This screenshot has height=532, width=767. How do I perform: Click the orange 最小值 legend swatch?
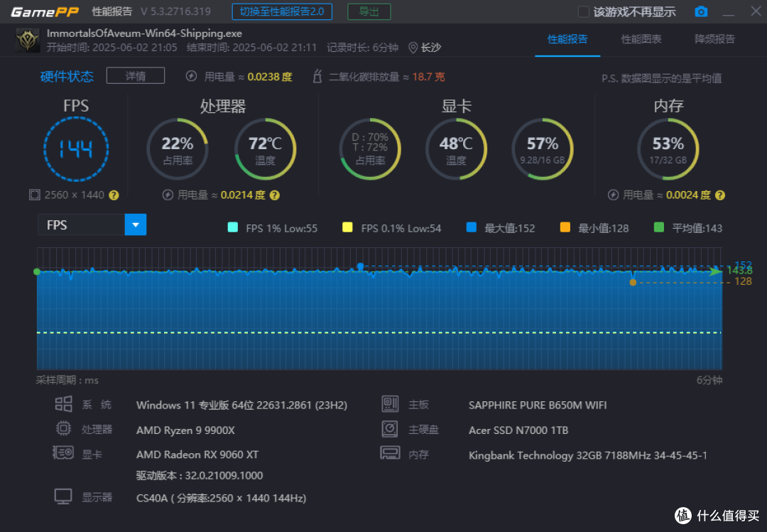(x=565, y=227)
